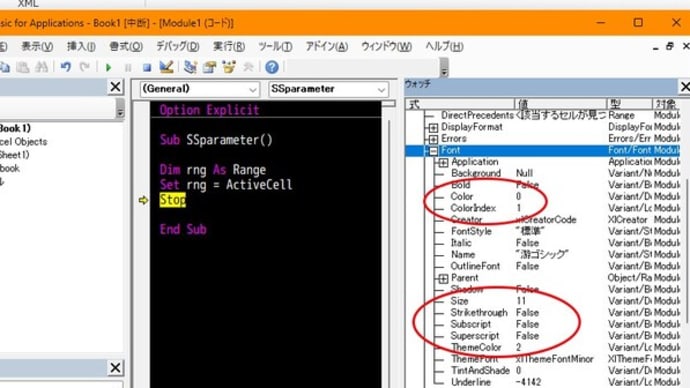This screenshot has height=388, width=690.
Task: Open Project Explorer icon
Action: click(190, 67)
